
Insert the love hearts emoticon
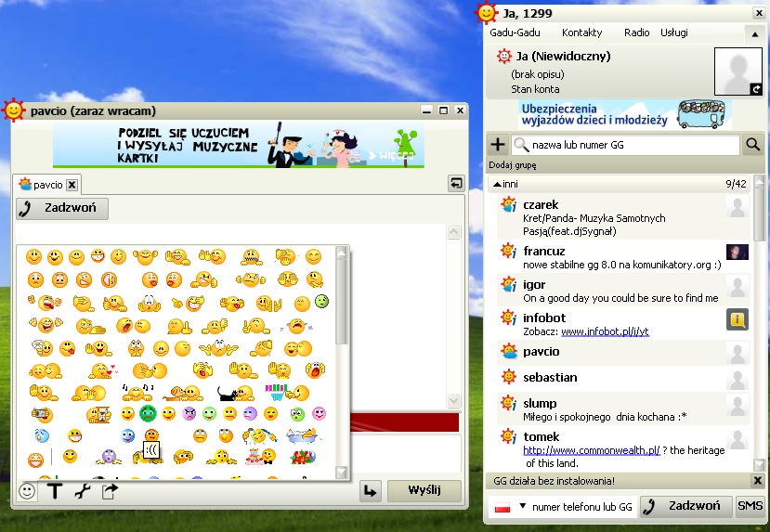coord(103,370)
